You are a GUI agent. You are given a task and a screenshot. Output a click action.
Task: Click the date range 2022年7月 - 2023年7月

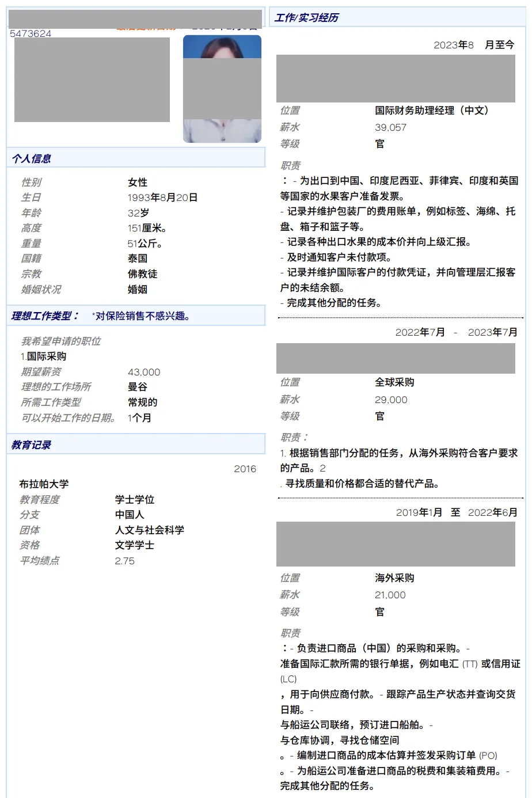pyautogui.click(x=457, y=332)
